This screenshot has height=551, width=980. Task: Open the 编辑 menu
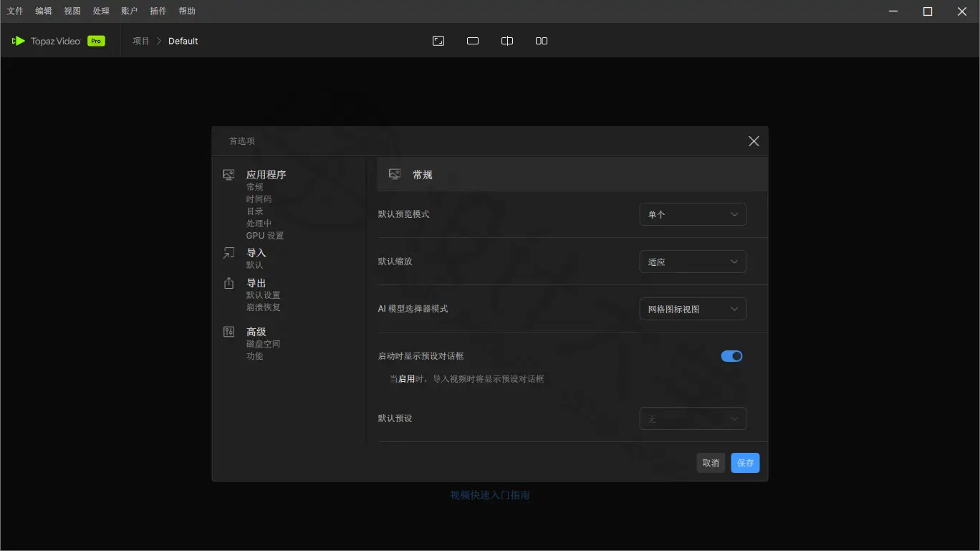click(44, 11)
